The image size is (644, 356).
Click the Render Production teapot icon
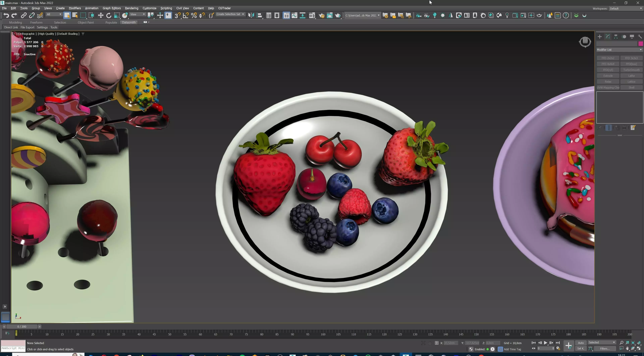coord(338,15)
